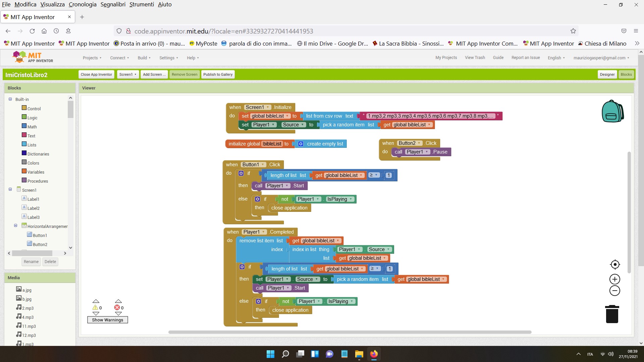644x362 pixels.
Task: Collapse the HorizontalArrangement tree node
Action: point(15,226)
